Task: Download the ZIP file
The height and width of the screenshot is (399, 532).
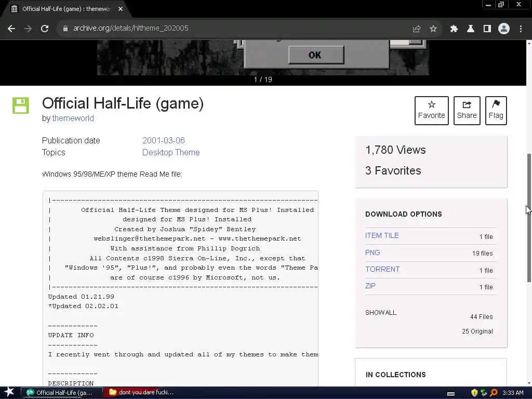Action: 370,286
